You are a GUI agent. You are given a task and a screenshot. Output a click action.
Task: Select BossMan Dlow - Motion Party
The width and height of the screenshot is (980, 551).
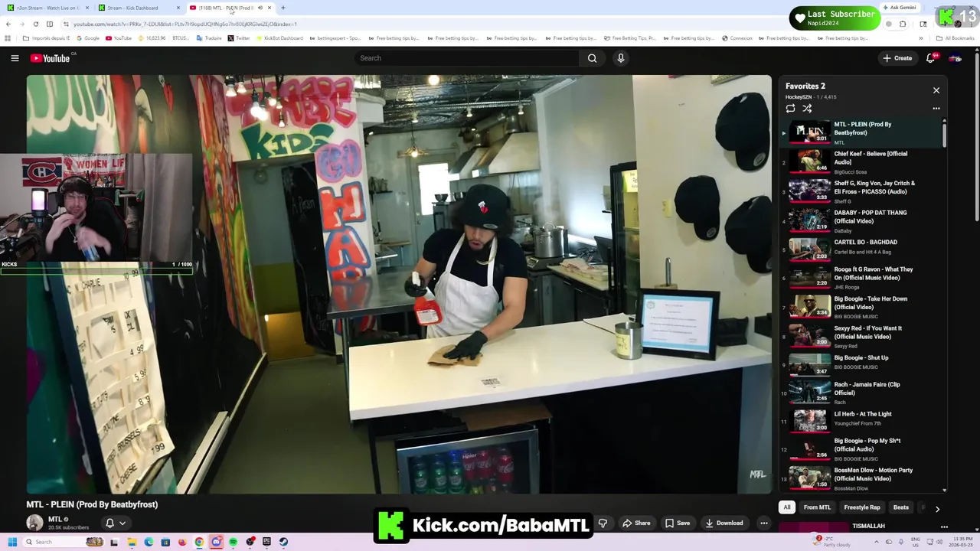click(861, 478)
